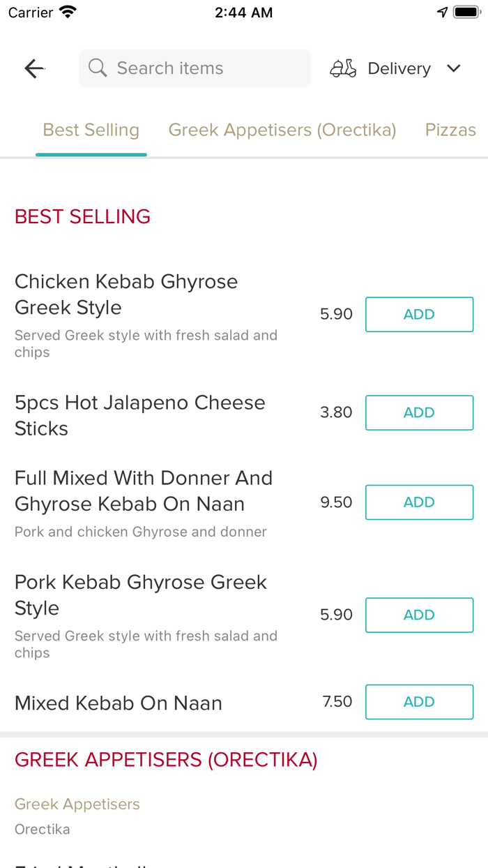488x868 pixels.
Task: Click the back arrow to return
Action: click(33, 68)
